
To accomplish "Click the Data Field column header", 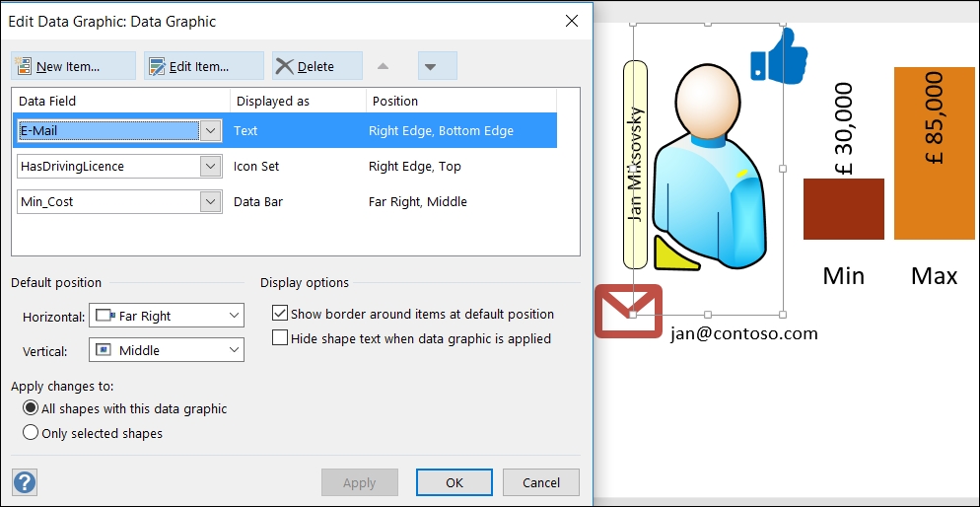I will pos(121,101).
